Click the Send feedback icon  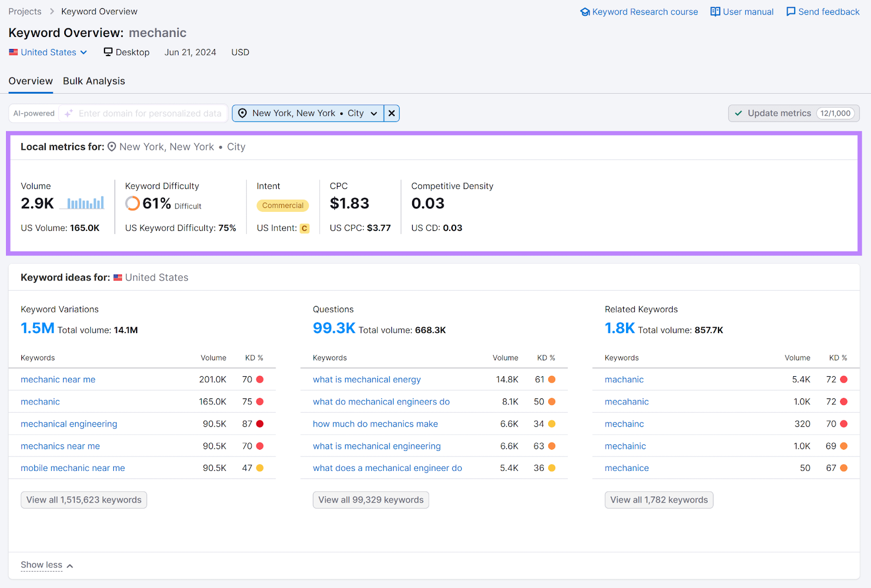coord(790,11)
